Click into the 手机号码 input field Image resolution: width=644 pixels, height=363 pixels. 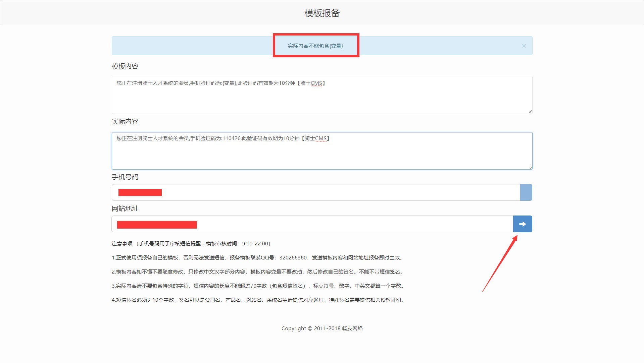click(316, 192)
